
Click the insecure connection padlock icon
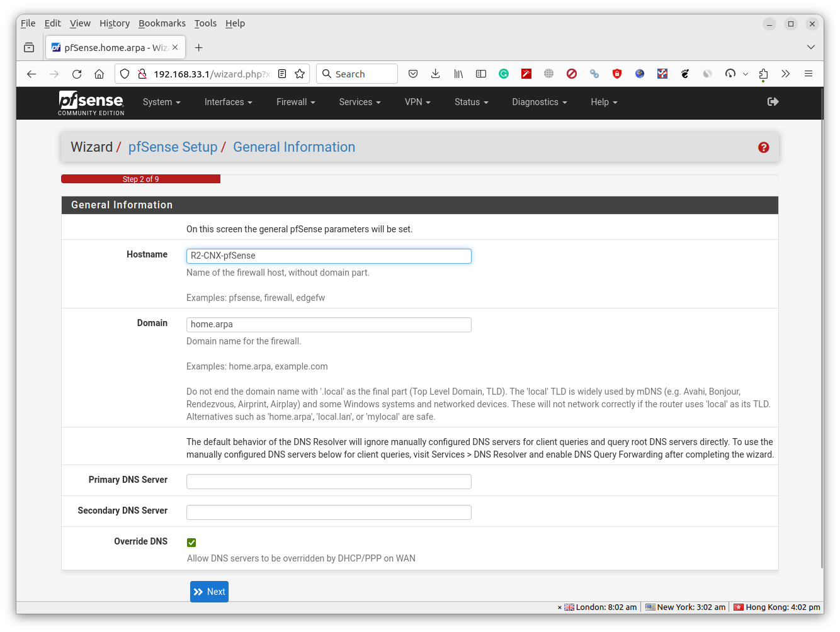tap(142, 74)
